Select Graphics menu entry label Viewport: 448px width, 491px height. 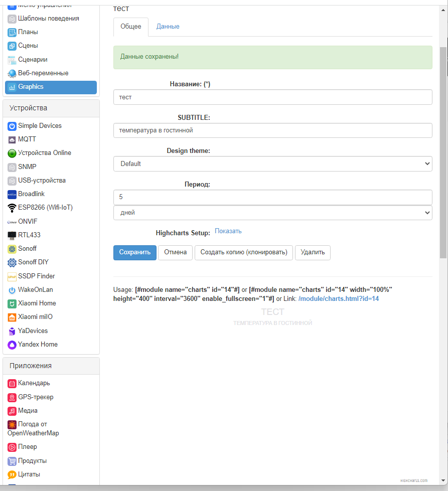(31, 87)
